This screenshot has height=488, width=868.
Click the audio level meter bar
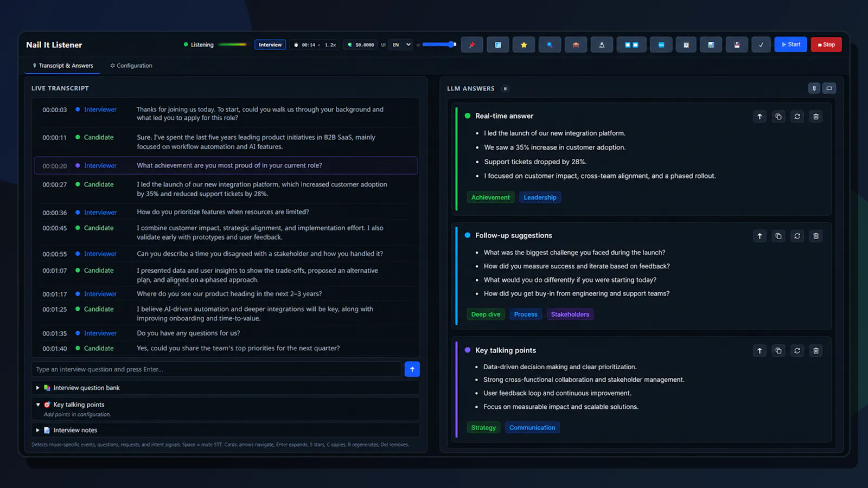point(233,44)
